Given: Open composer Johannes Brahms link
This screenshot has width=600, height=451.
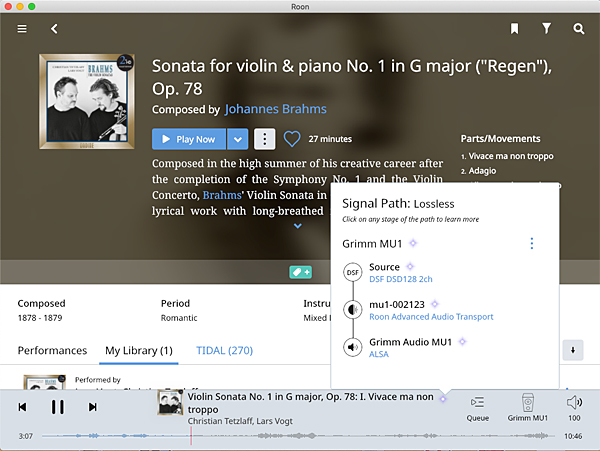Looking at the screenshot, I should pyautogui.click(x=276, y=109).
